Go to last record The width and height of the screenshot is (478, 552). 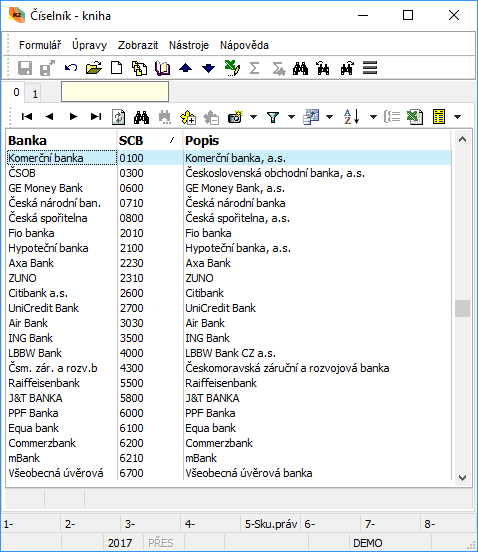pyautogui.click(x=96, y=117)
